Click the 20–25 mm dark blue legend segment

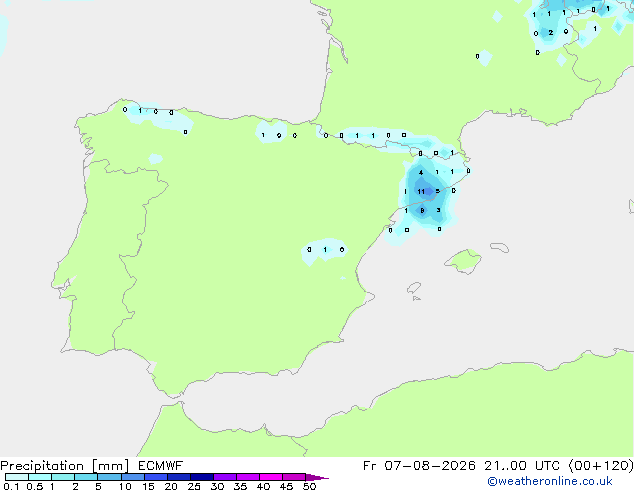[x=178, y=477]
